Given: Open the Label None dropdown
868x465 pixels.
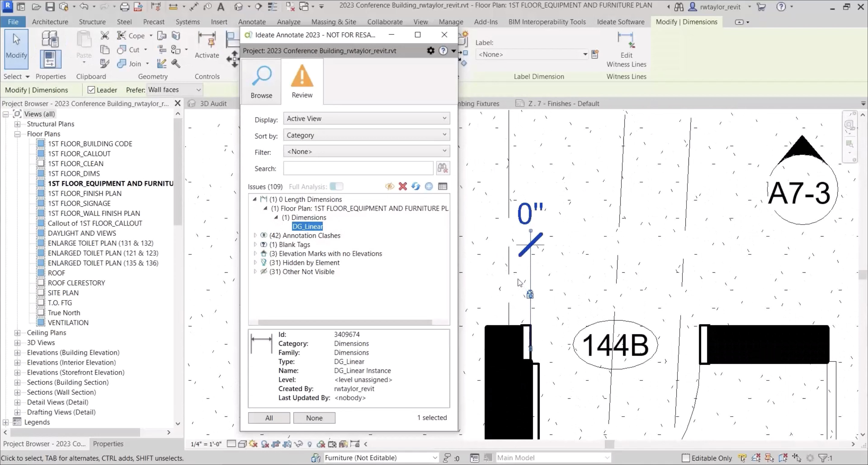Looking at the screenshot, I should (532, 54).
